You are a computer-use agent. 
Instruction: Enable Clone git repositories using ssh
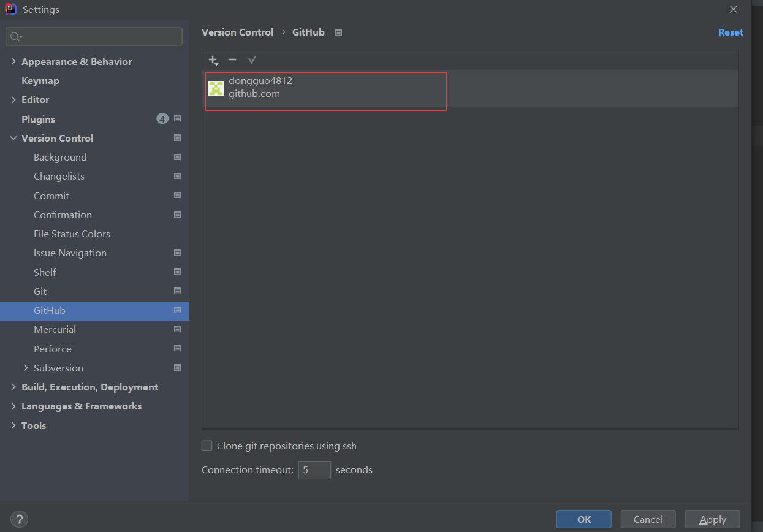[207, 446]
